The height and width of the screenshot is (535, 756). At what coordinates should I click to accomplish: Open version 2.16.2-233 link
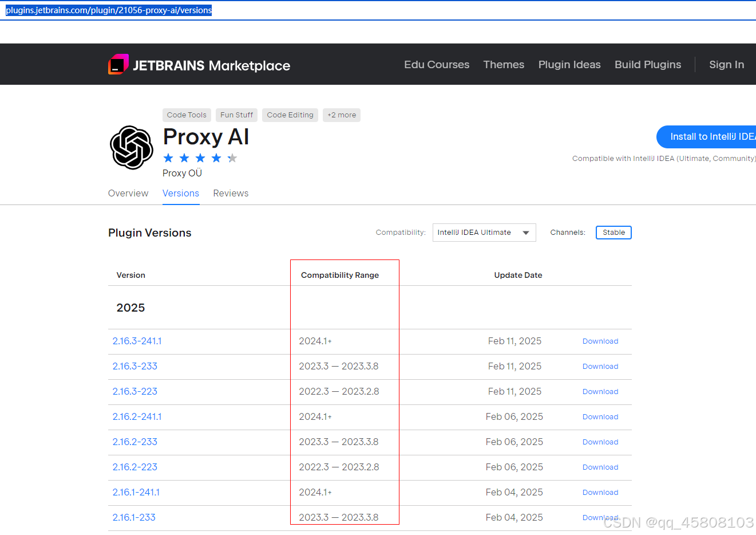coord(134,442)
